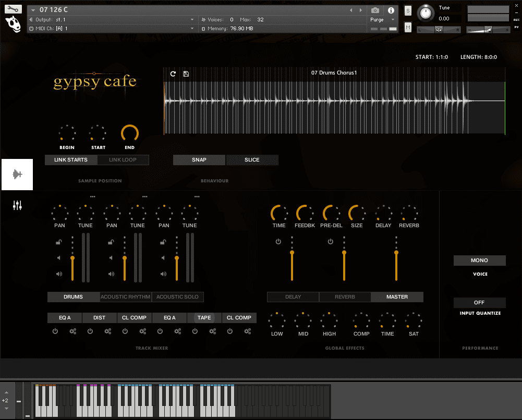The height and width of the screenshot is (420, 522).
Task: Toggle EQ A power on Drums track
Action: pos(55,331)
